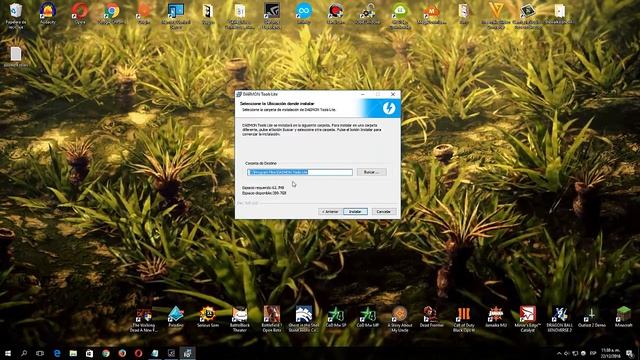Screen dimensions: 640x360
Task: Minimize the DAEMON Tools Lite installer window
Action: pyautogui.click(x=363, y=94)
